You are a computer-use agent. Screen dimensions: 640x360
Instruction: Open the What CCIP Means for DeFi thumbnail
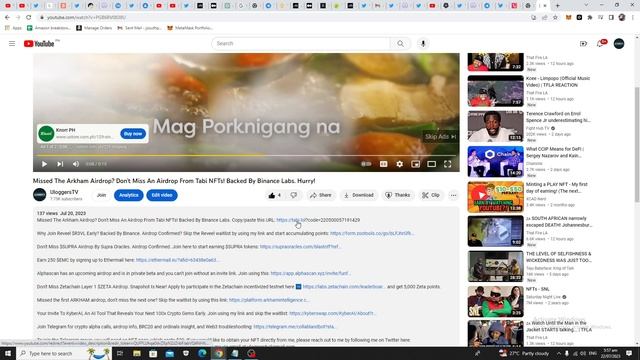pos(496,162)
